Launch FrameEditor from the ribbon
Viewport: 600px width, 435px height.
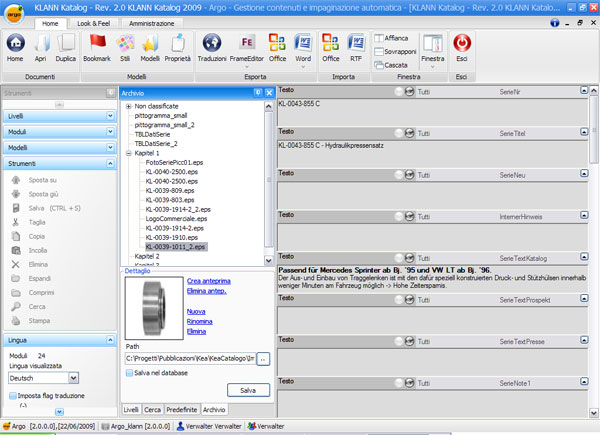tap(247, 44)
